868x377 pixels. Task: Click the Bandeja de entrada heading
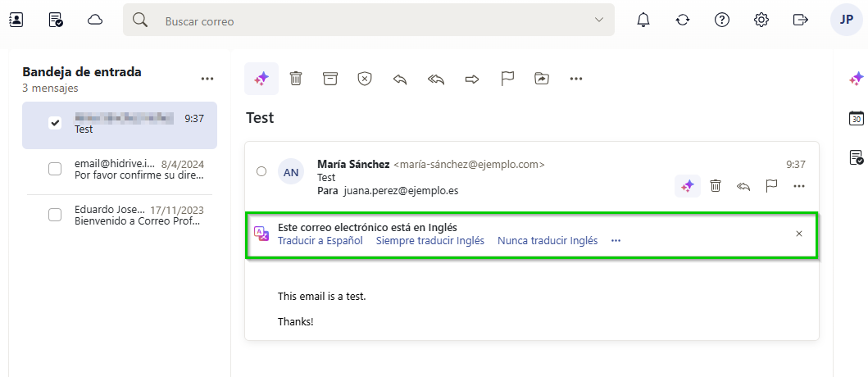click(x=82, y=71)
